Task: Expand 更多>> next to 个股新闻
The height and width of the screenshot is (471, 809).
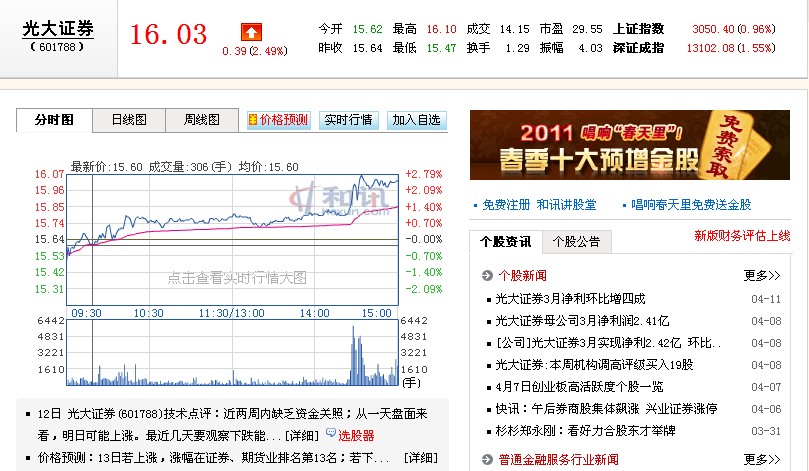Action: (762, 275)
